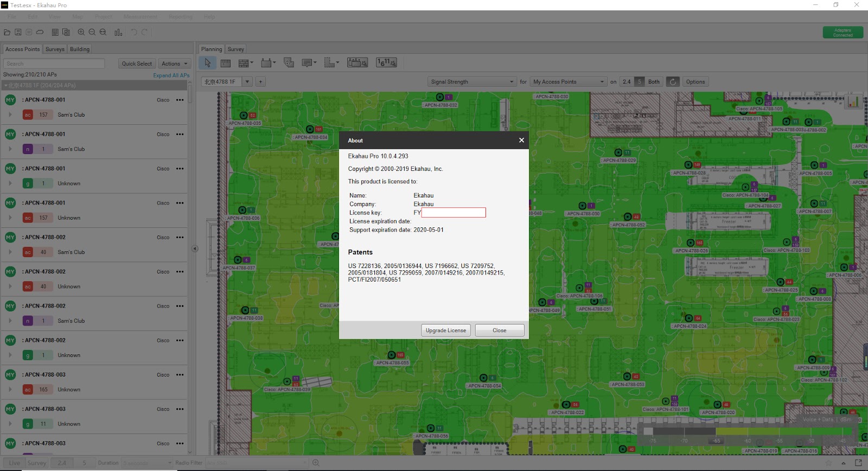This screenshot has height=471, width=868.
Task: Click the report template icon beside the zoom tools
Action: point(66,33)
